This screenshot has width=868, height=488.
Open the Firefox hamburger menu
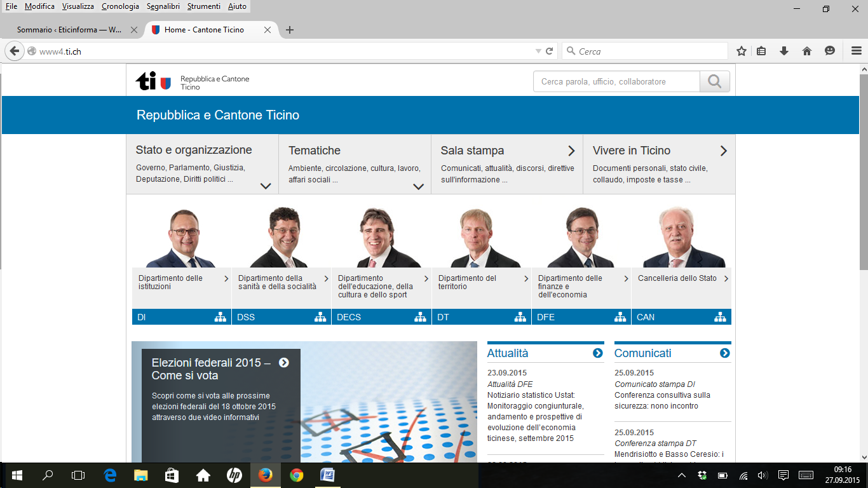pos(856,51)
